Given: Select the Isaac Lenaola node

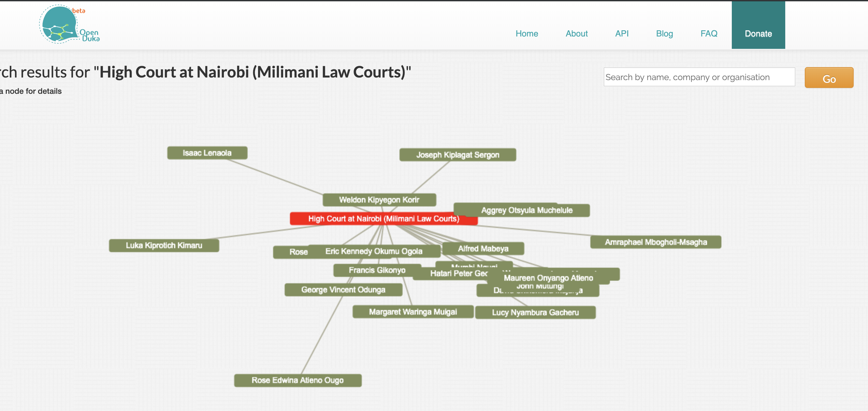Looking at the screenshot, I should coord(207,153).
